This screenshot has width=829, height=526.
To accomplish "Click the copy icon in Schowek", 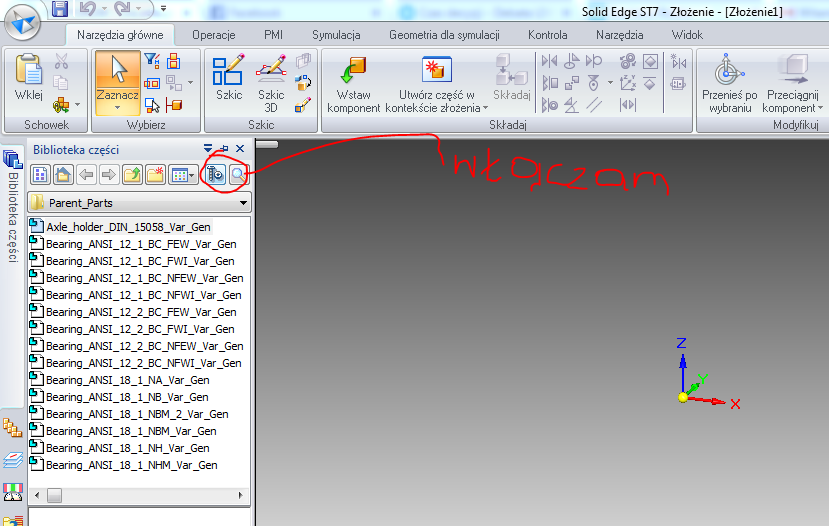I will click(x=61, y=82).
